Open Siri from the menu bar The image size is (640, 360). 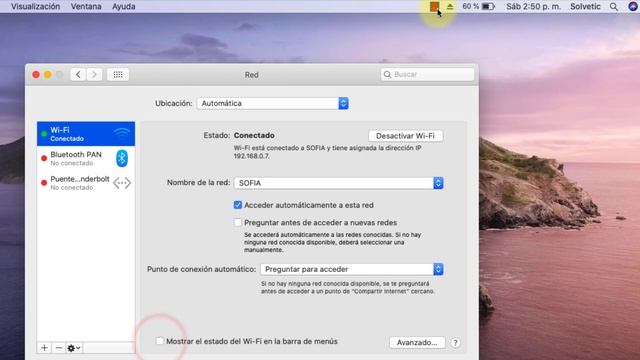click(633, 6)
